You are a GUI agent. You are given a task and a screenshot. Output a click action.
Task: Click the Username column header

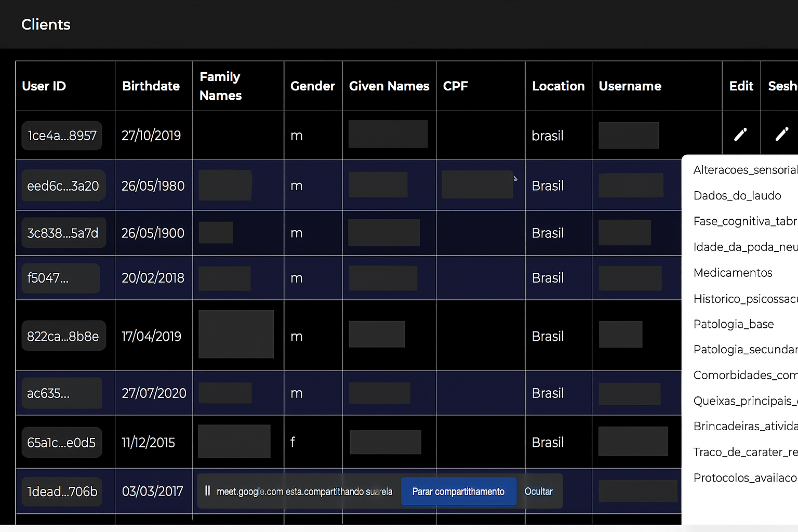tap(630, 86)
